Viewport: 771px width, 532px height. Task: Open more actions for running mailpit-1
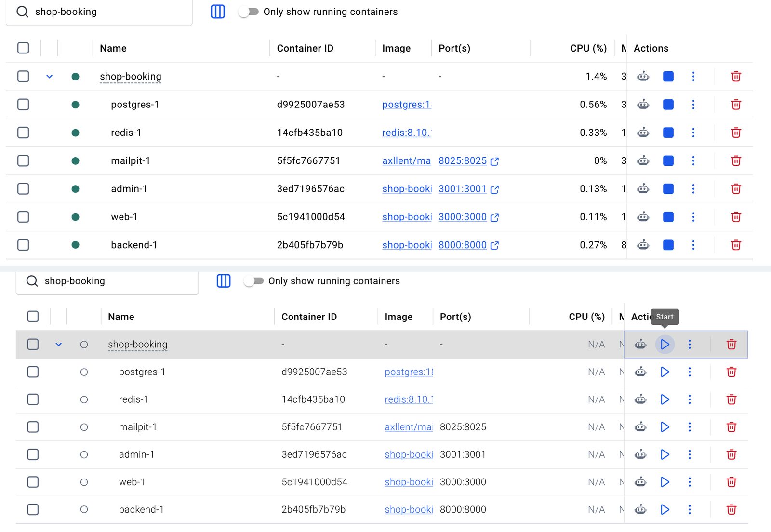coord(693,160)
